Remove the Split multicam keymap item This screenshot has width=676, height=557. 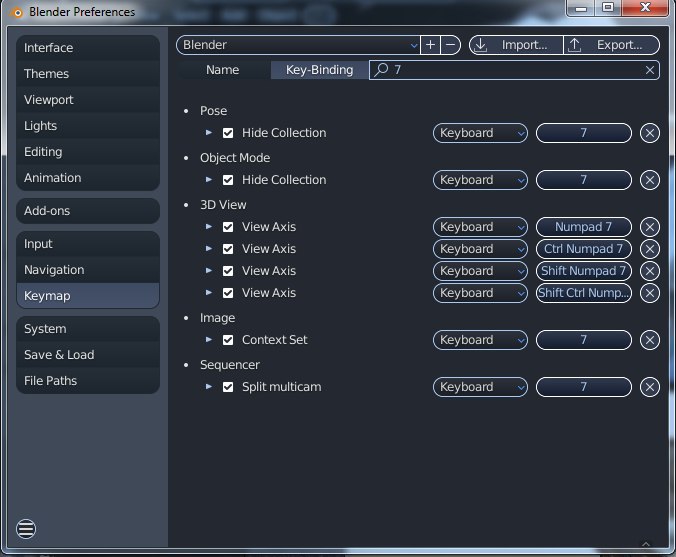tap(650, 387)
